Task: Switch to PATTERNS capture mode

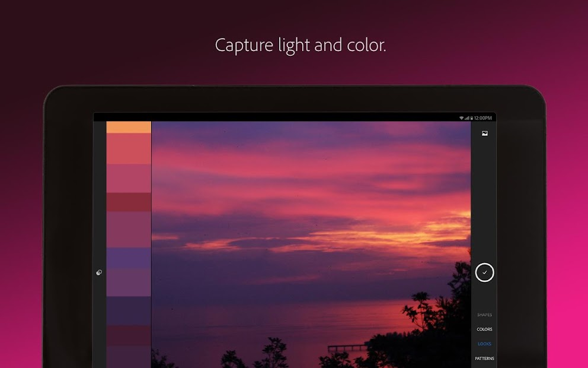Action: 485,358
